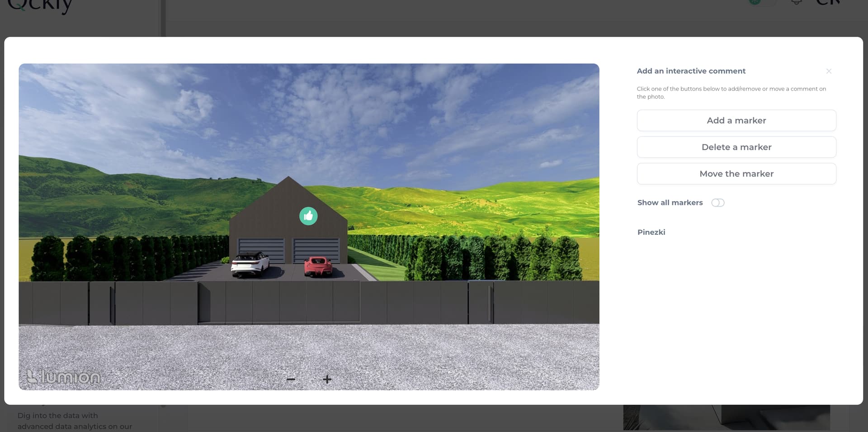Zoom out the photo with the minus icon
868x432 pixels.
tap(291, 379)
